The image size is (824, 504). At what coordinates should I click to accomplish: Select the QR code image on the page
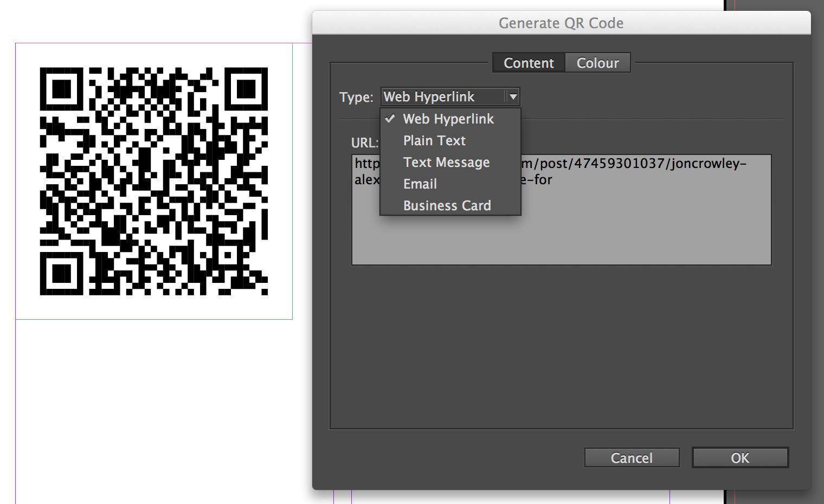[154, 181]
